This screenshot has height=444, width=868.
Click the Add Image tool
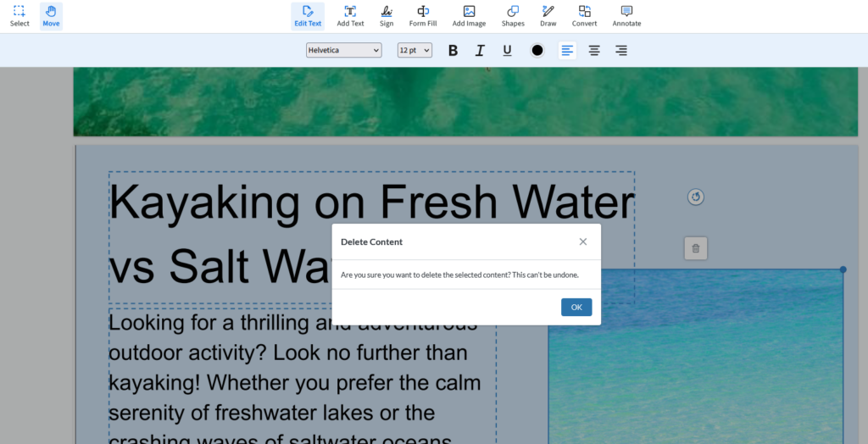point(469,15)
